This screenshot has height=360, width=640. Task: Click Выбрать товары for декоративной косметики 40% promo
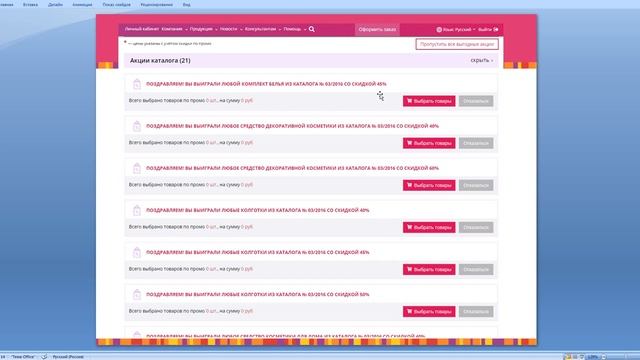429,143
